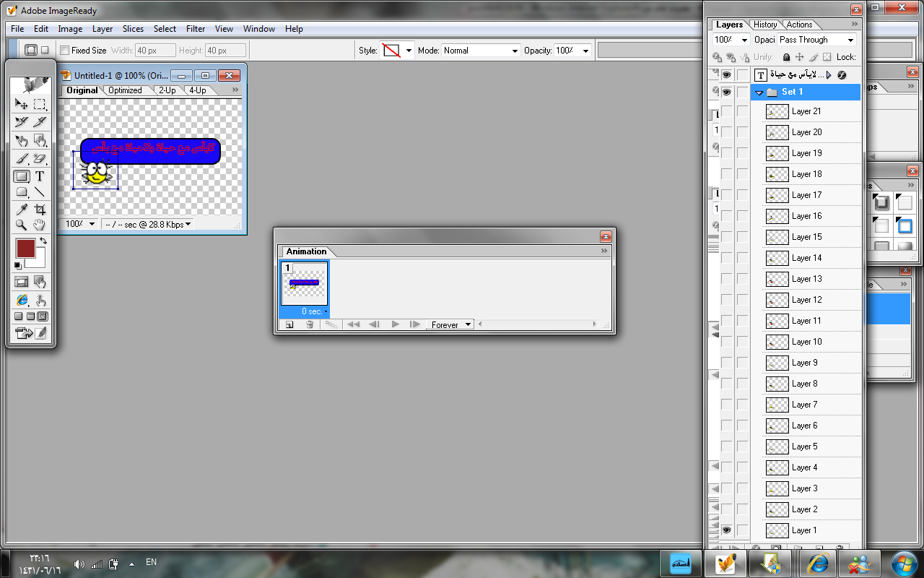The width and height of the screenshot is (924, 578).
Task: Delete animation frame with trash icon
Action: coord(310,324)
